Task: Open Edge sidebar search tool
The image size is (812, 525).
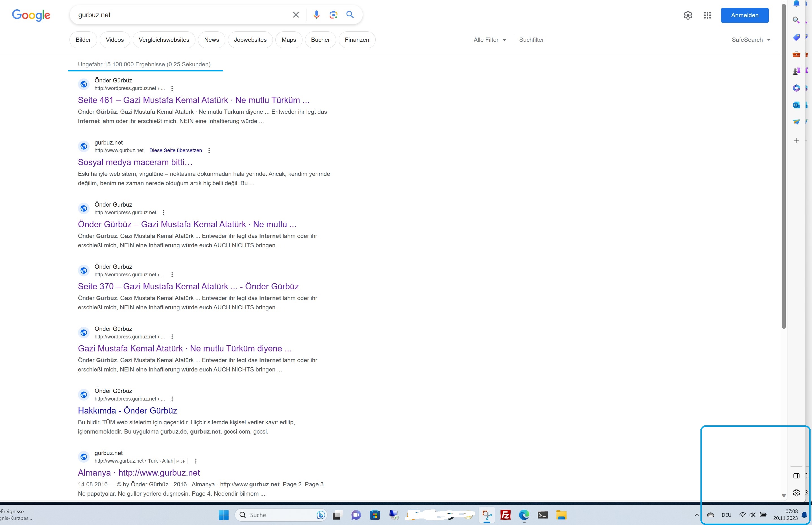Action: (x=796, y=20)
